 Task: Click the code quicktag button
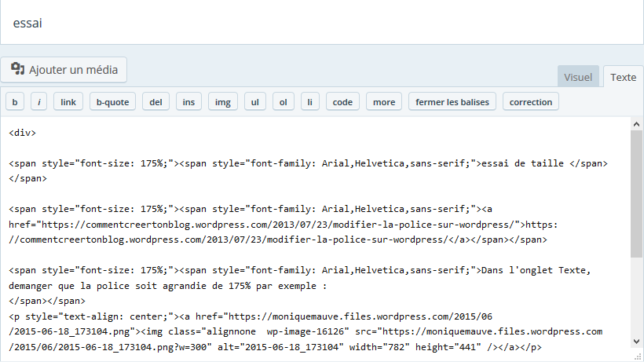tap(342, 102)
